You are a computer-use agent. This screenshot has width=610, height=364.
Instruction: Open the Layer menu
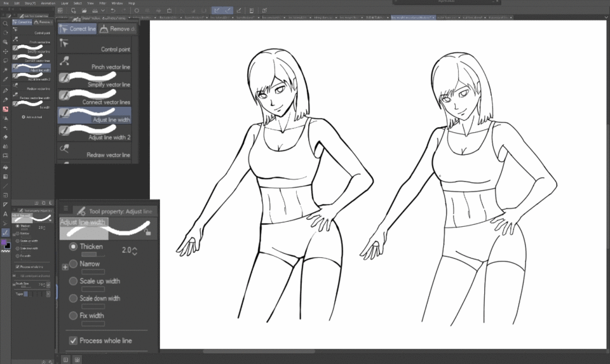[65, 3]
